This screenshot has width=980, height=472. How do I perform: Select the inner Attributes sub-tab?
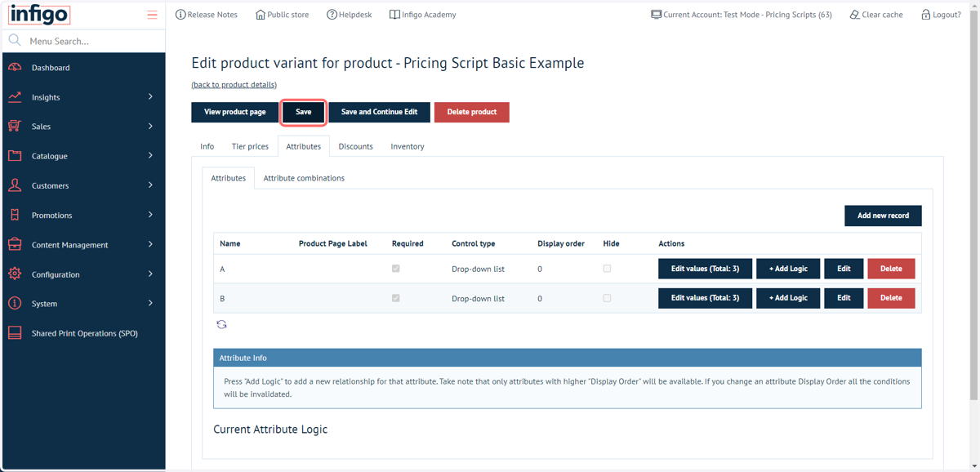coord(229,178)
